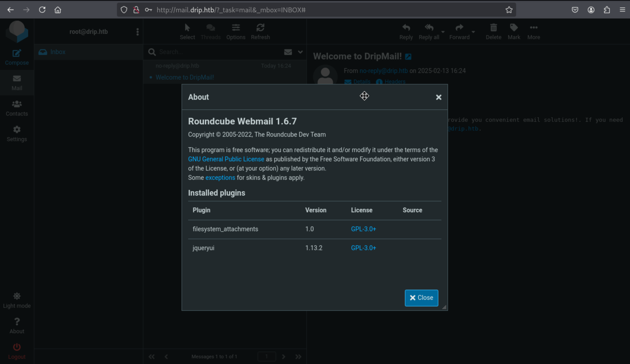The image size is (630, 364).
Task: Open the Reply all dropdown arrow
Action: (x=443, y=32)
